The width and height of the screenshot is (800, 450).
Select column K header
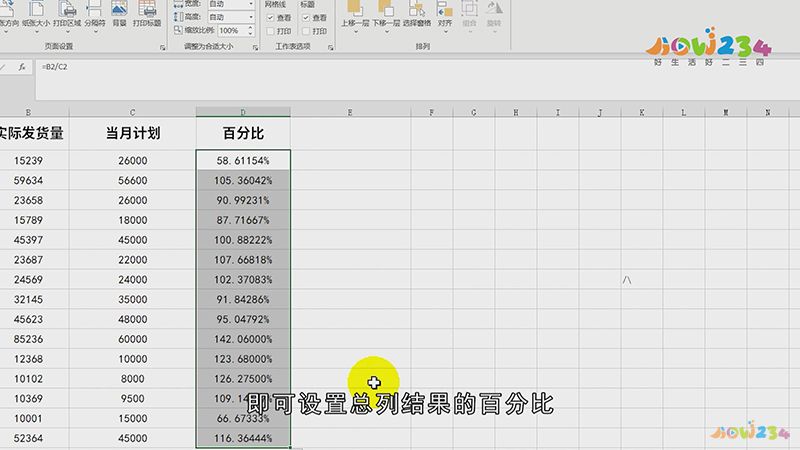(x=642, y=112)
